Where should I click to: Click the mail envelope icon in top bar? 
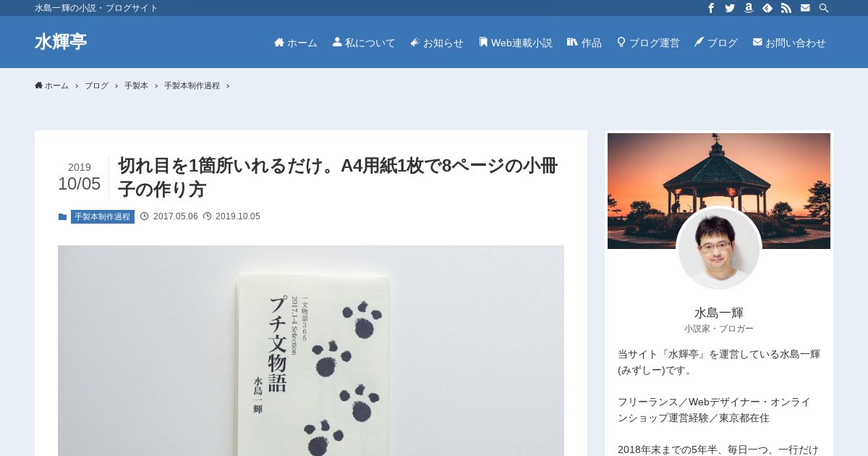tap(805, 8)
